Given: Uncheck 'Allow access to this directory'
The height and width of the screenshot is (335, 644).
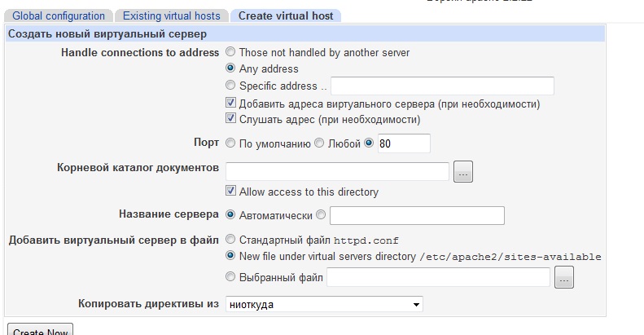Looking at the screenshot, I should click(231, 192).
